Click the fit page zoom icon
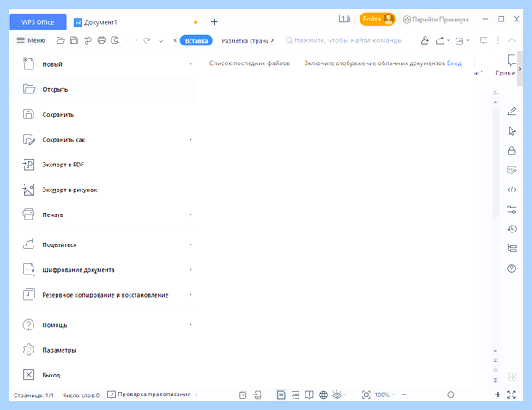The image size is (532, 410). click(366, 395)
